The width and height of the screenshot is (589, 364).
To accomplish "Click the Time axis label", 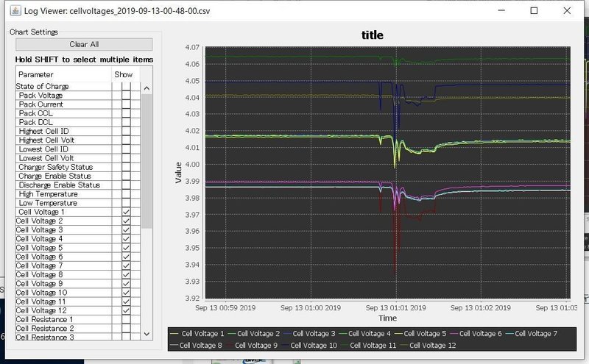I will pyautogui.click(x=387, y=318).
